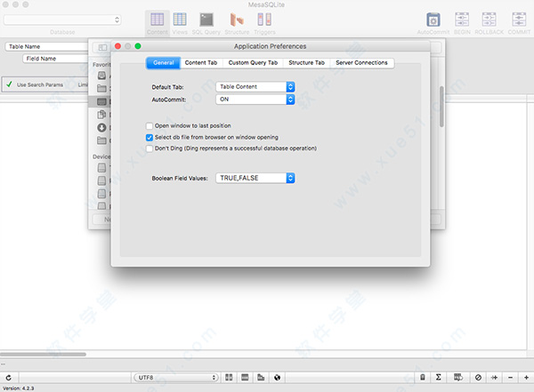Open the Content view in toolbar
Image resolution: width=534 pixels, height=392 pixels.
pos(157,20)
